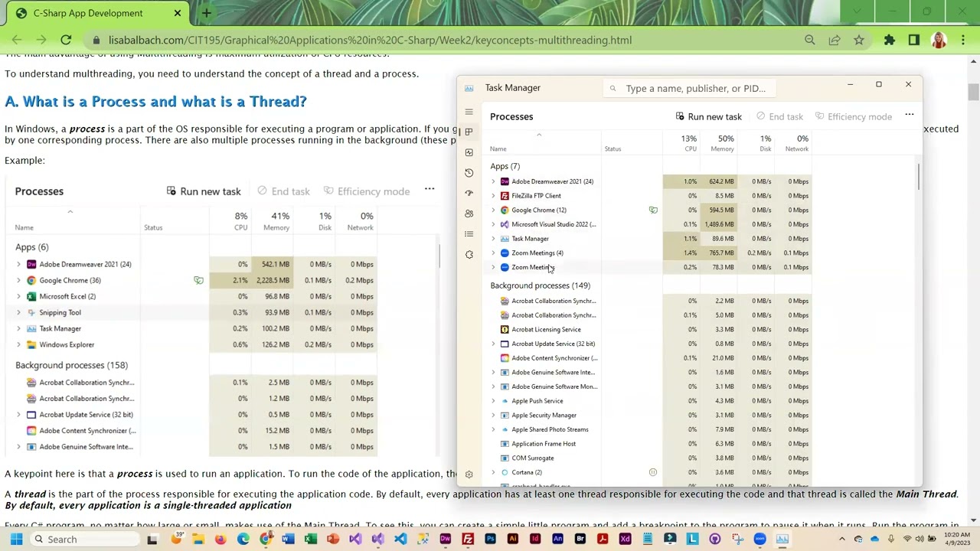Click Efficiency mode in Task Manager
The image size is (980, 551).
[854, 116]
